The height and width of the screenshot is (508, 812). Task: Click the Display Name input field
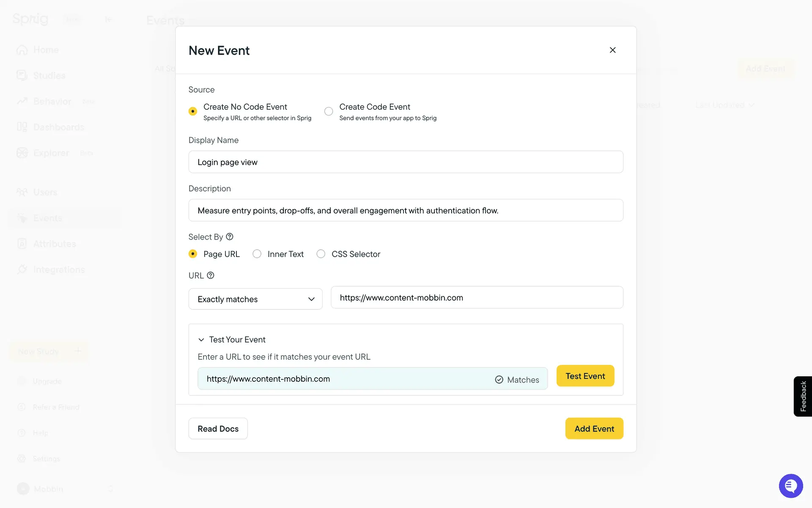click(406, 162)
